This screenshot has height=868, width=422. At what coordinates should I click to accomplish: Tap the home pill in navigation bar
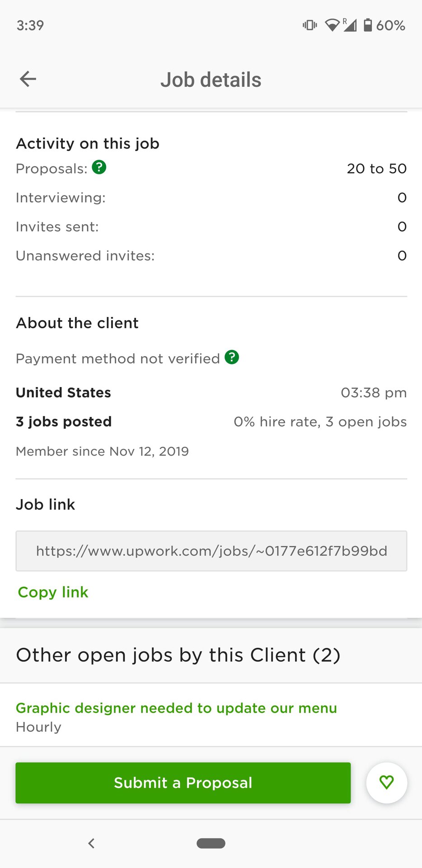[x=211, y=843]
